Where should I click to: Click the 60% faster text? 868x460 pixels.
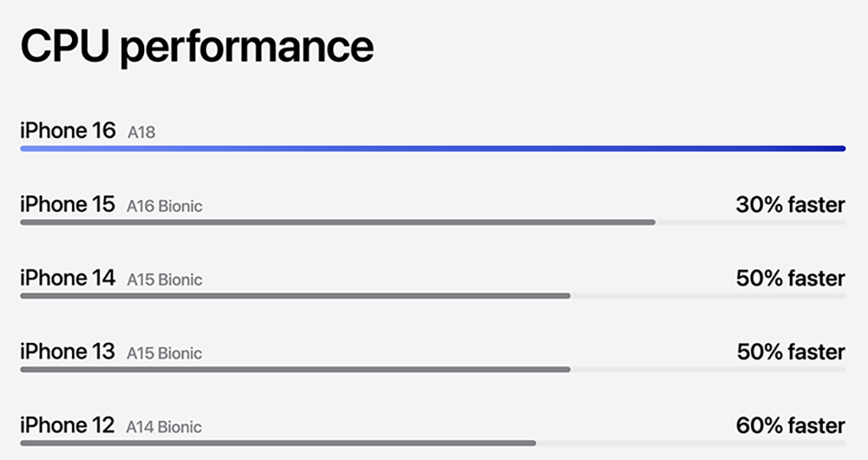point(790,426)
